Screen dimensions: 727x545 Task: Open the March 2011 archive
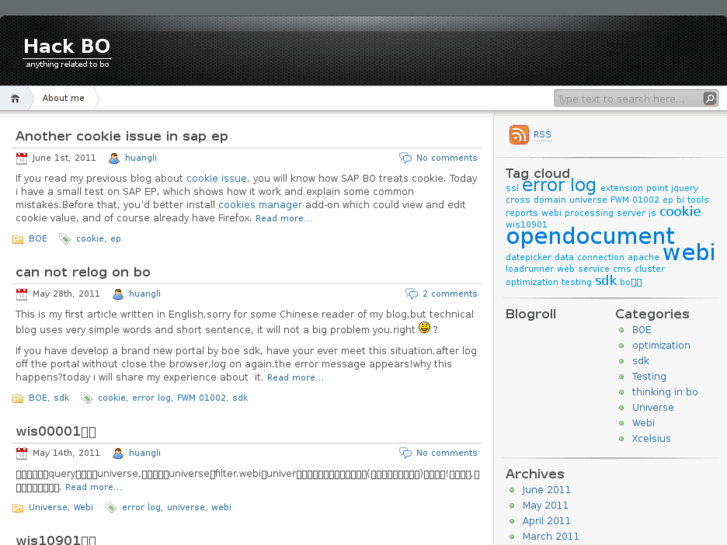[550, 536]
